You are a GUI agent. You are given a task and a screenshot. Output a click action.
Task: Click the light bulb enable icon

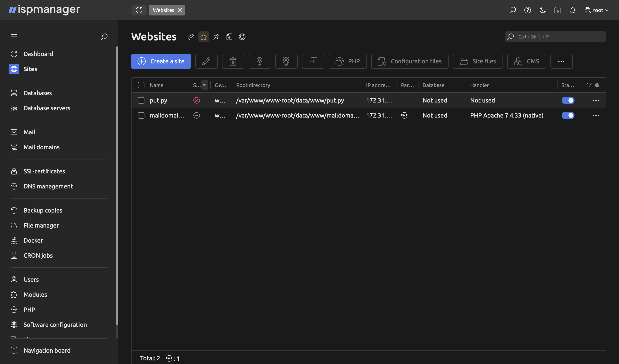(259, 61)
